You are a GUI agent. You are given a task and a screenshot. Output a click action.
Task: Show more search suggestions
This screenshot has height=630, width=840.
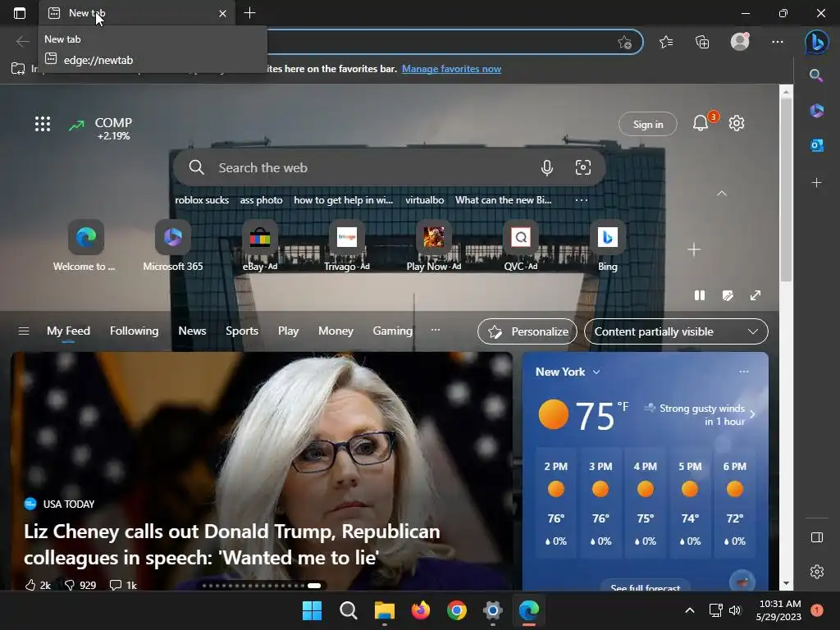point(582,200)
